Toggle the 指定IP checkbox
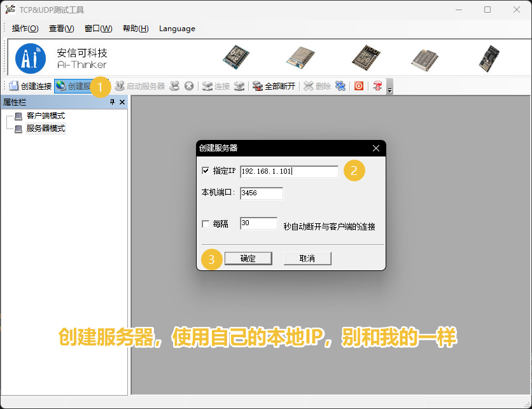 (206, 170)
